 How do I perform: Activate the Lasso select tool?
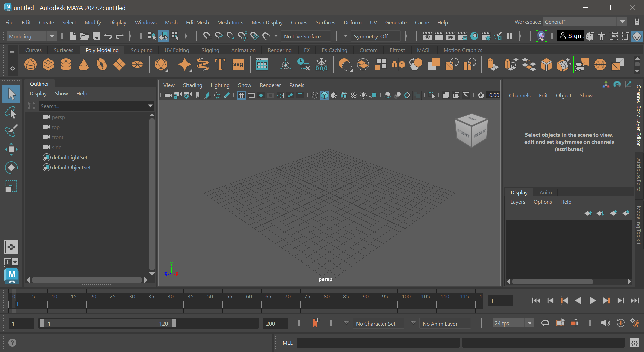tap(11, 113)
